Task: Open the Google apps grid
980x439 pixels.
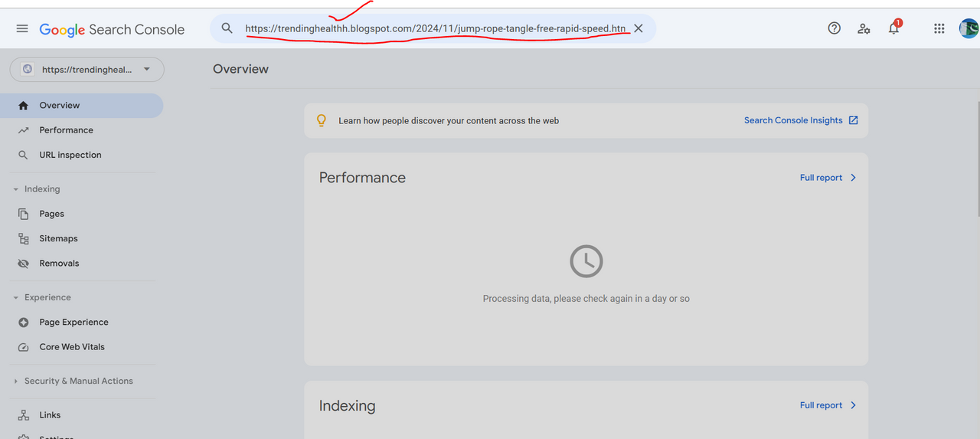Action: tap(939, 28)
